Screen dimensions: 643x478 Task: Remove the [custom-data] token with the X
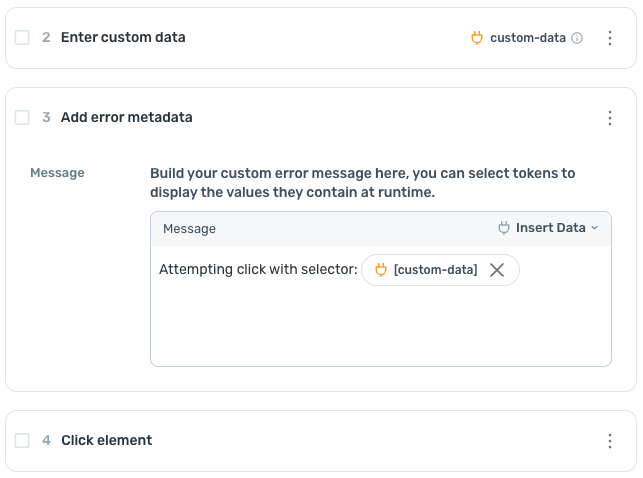pos(497,270)
